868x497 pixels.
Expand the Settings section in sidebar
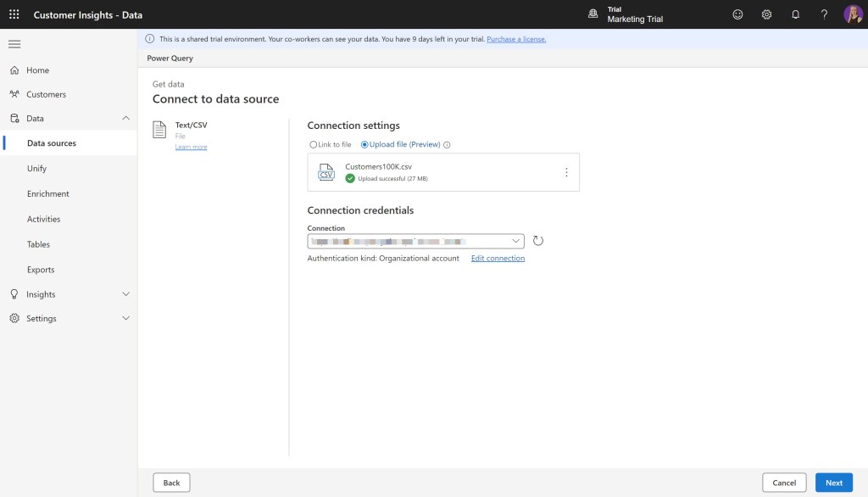point(126,319)
